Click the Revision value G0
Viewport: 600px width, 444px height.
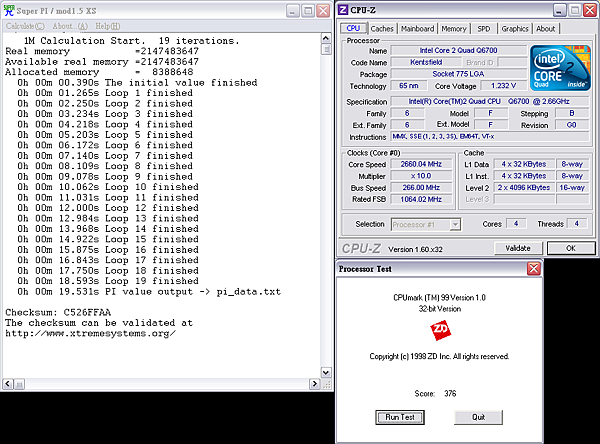(571, 125)
